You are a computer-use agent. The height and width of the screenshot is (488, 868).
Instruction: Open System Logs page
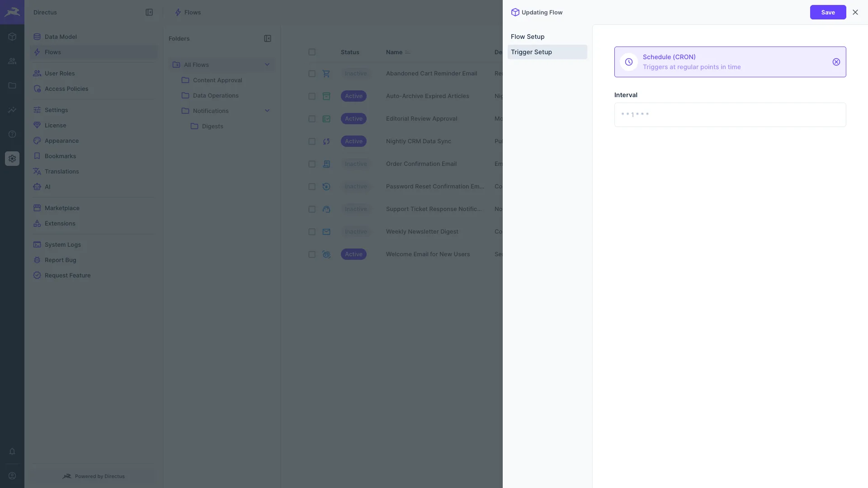pos(94,244)
